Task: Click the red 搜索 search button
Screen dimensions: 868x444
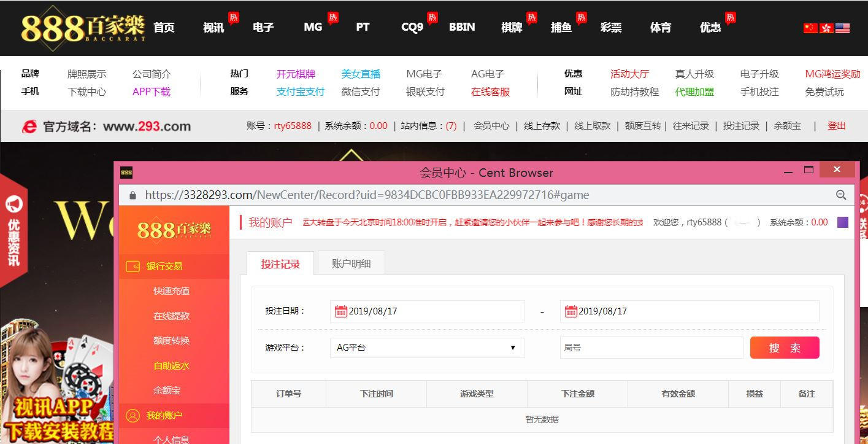Action: [785, 348]
